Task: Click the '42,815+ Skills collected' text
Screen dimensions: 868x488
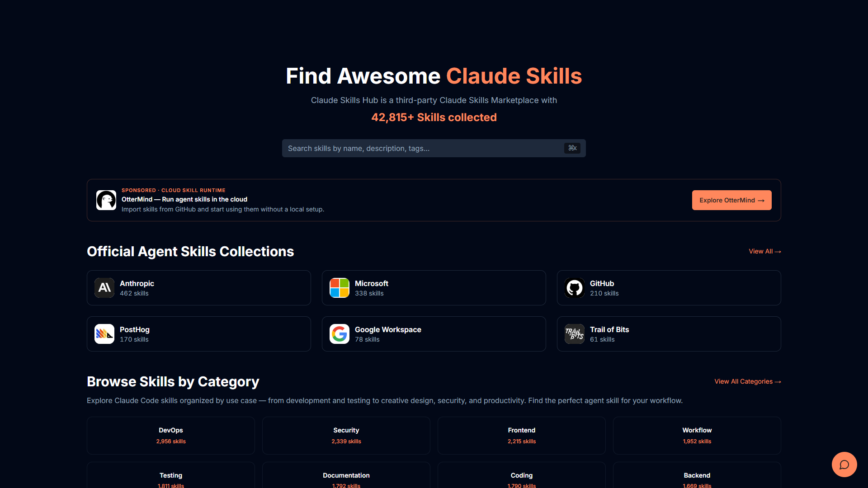Action: (434, 117)
